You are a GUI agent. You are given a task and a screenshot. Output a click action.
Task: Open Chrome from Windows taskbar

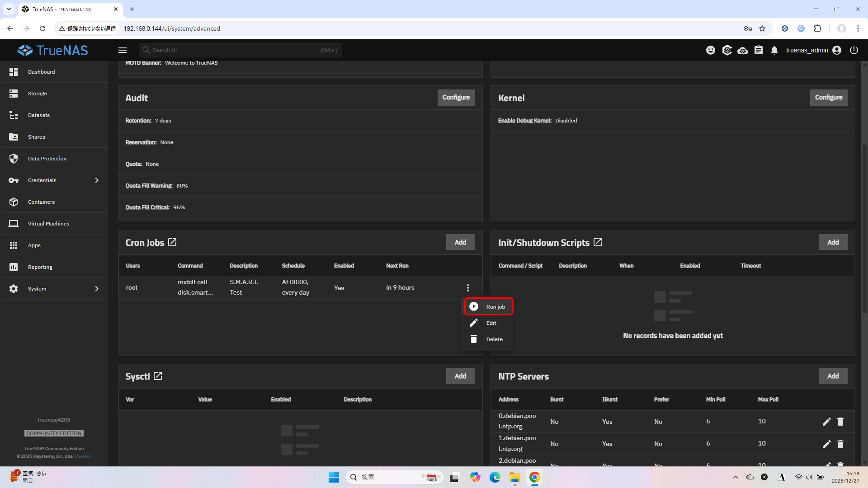click(x=534, y=477)
